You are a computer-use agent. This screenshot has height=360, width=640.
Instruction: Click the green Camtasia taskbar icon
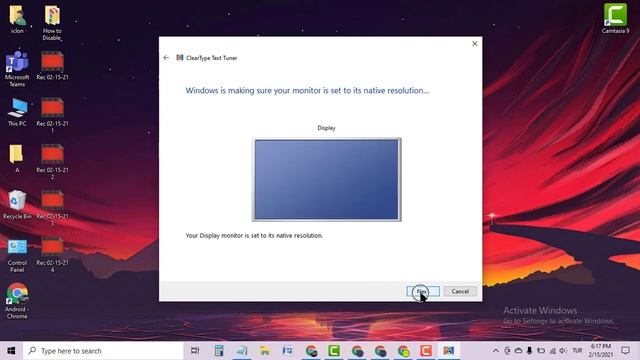[334, 351]
